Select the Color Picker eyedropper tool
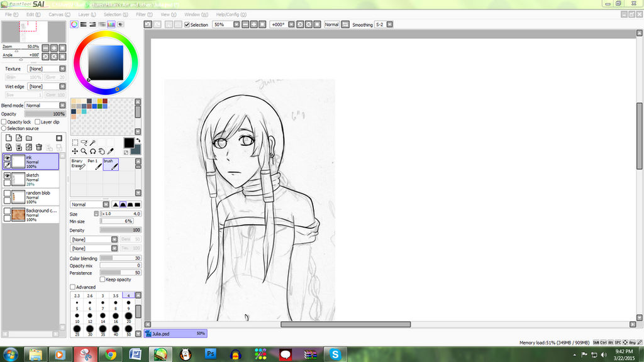 click(x=111, y=151)
